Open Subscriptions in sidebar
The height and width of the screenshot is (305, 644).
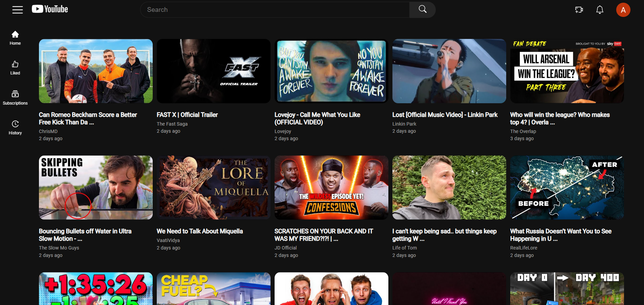click(x=15, y=98)
